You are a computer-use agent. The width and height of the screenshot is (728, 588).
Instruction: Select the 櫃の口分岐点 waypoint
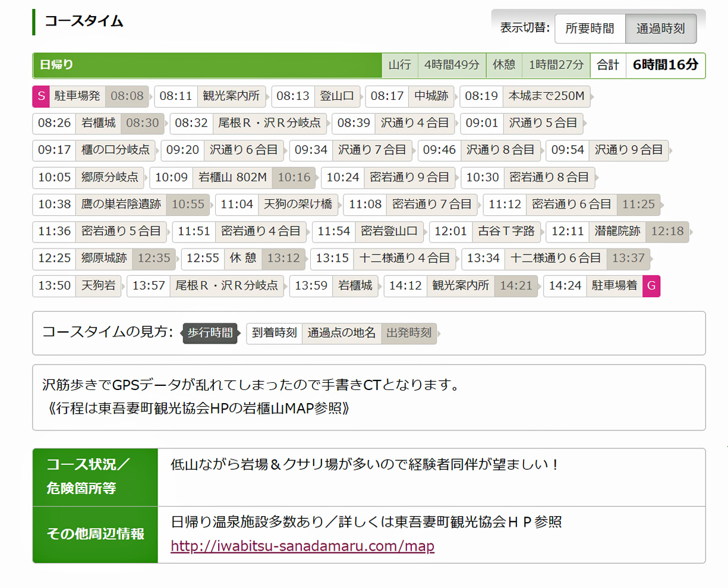coord(115,150)
